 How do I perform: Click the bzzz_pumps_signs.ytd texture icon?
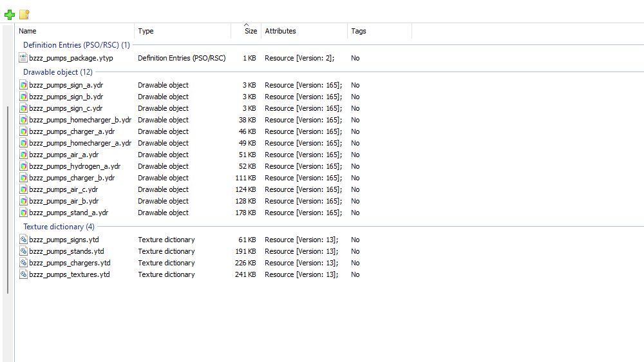pyautogui.click(x=23, y=240)
